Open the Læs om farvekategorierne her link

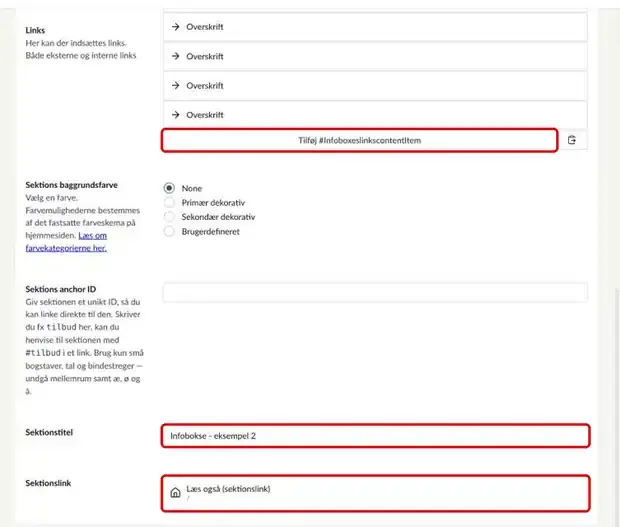click(66, 242)
